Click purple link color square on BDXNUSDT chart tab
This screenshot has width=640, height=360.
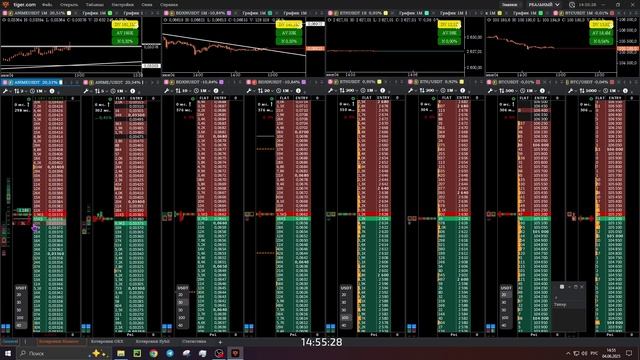(x=229, y=13)
